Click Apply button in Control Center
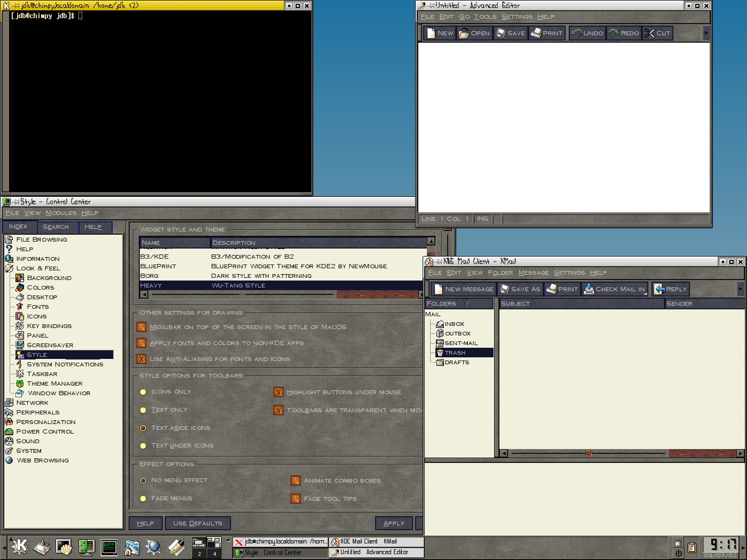 394,523
